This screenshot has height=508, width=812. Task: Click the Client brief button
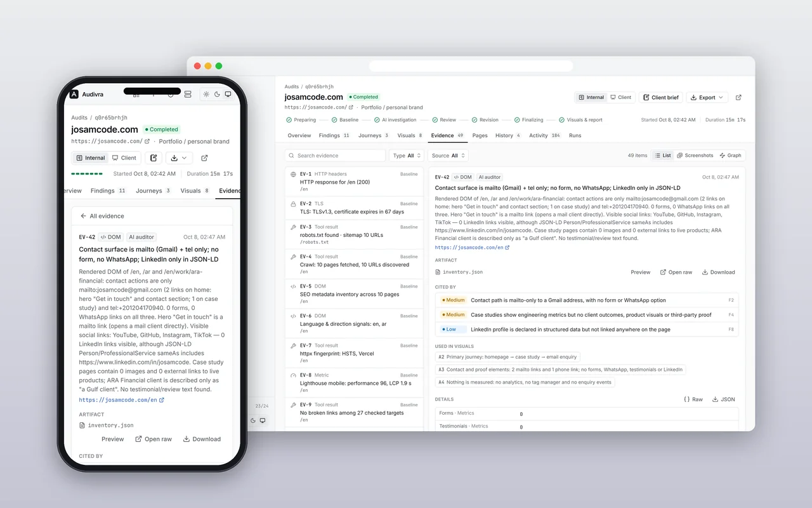coord(660,97)
